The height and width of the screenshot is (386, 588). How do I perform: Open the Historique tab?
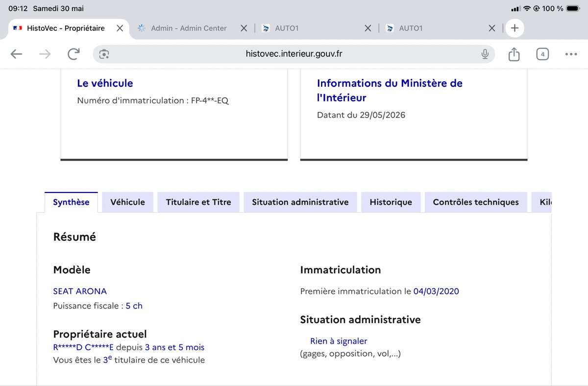pos(391,202)
